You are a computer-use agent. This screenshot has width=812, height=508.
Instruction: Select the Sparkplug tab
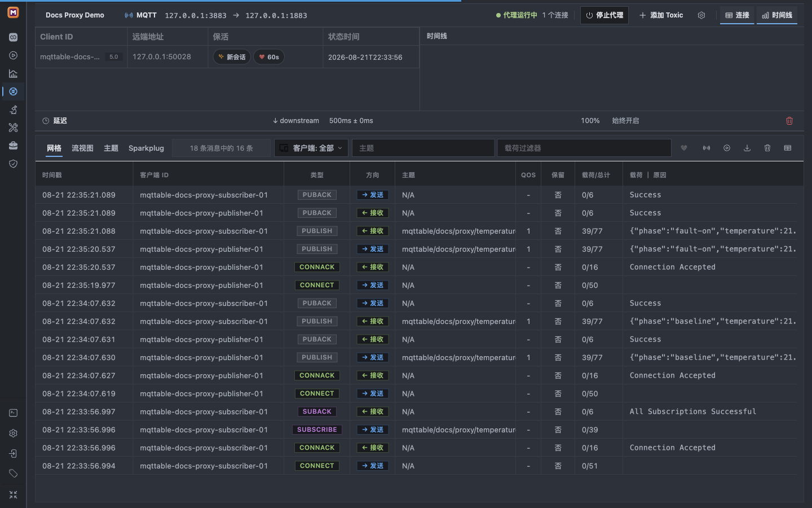pyautogui.click(x=146, y=148)
